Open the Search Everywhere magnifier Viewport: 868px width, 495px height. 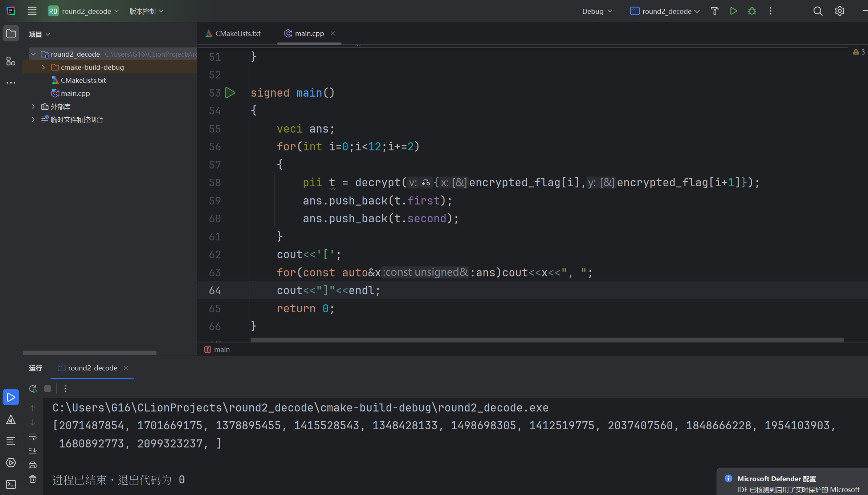818,11
